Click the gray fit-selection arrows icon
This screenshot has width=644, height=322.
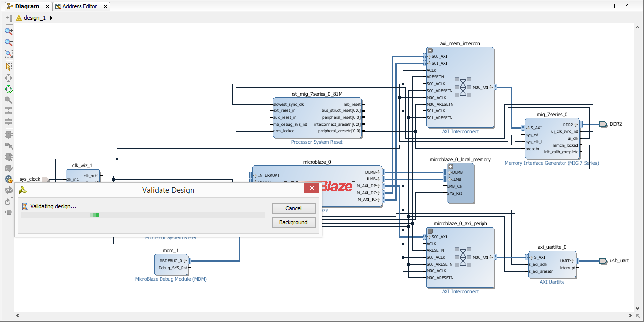[8, 78]
